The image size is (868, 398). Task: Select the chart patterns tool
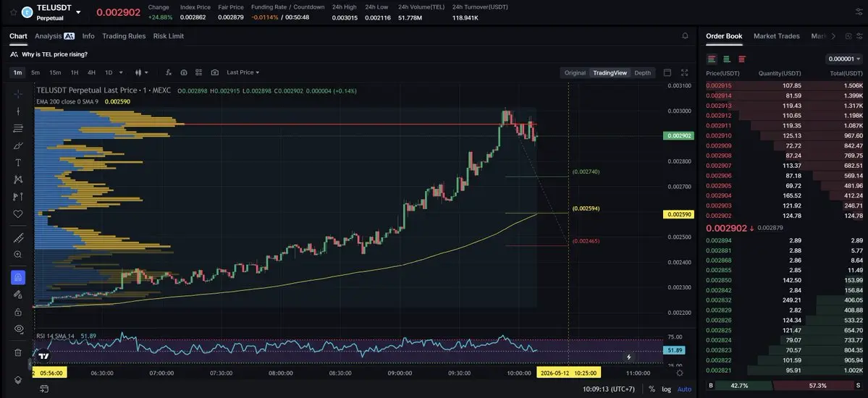tap(17, 179)
